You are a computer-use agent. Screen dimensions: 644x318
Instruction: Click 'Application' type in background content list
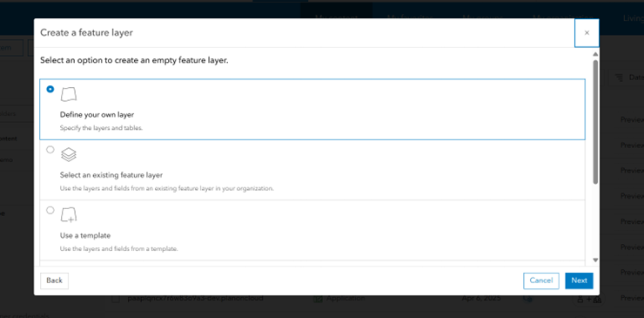(x=345, y=298)
